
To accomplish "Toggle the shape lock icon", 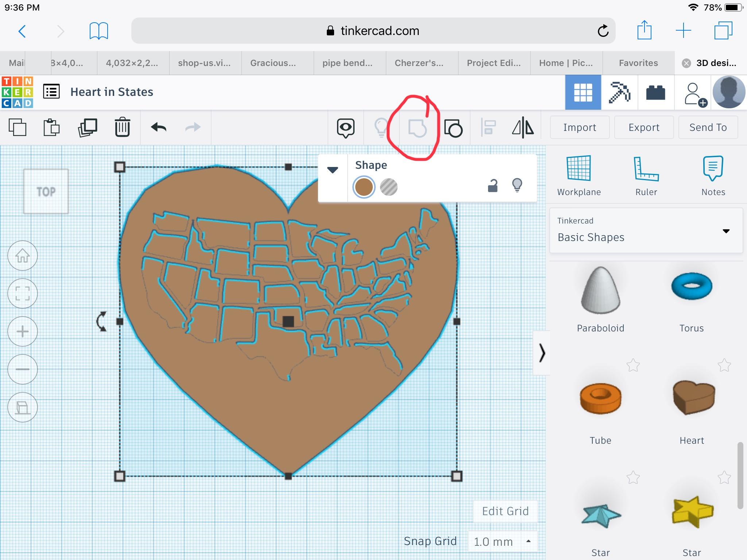I will (x=493, y=186).
